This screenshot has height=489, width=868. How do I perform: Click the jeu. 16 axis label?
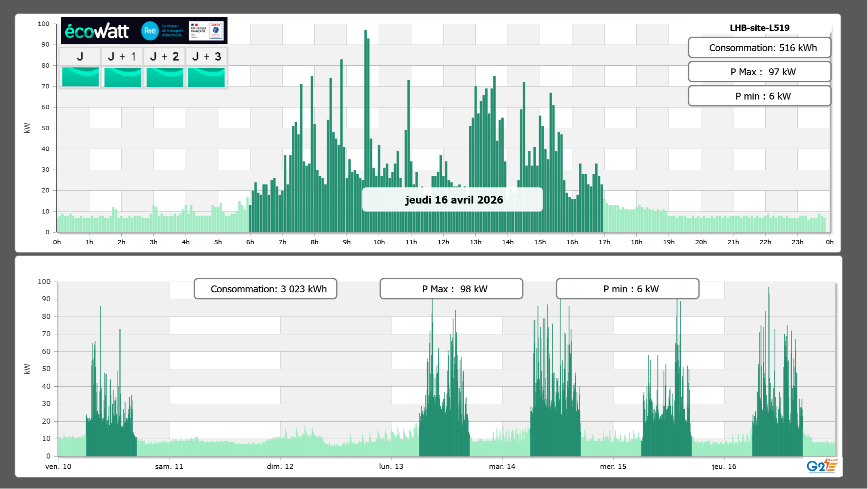click(x=724, y=466)
